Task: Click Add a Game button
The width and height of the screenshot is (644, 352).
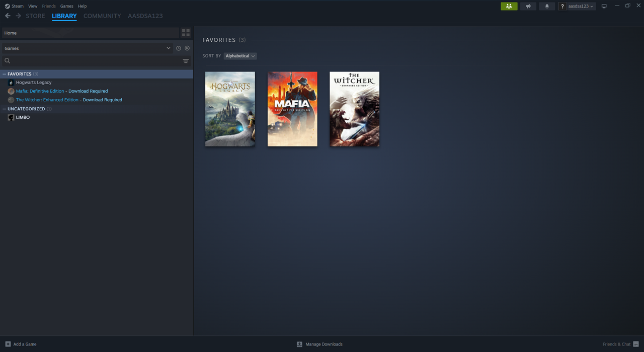Action: pyautogui.click(x=21, y=344)
